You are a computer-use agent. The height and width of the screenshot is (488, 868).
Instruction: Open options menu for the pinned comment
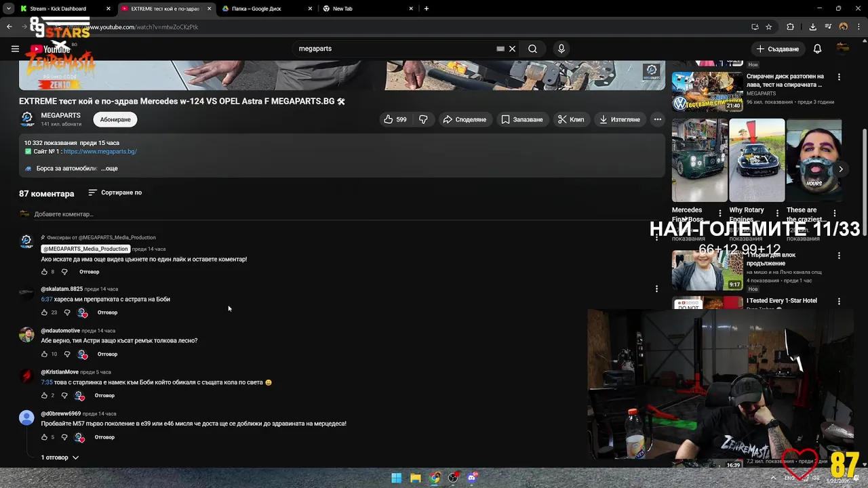click(x=656, y=238)
